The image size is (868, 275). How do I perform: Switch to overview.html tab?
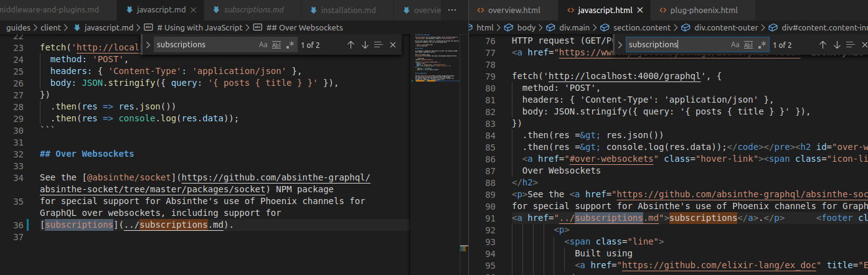coord(514,11)
